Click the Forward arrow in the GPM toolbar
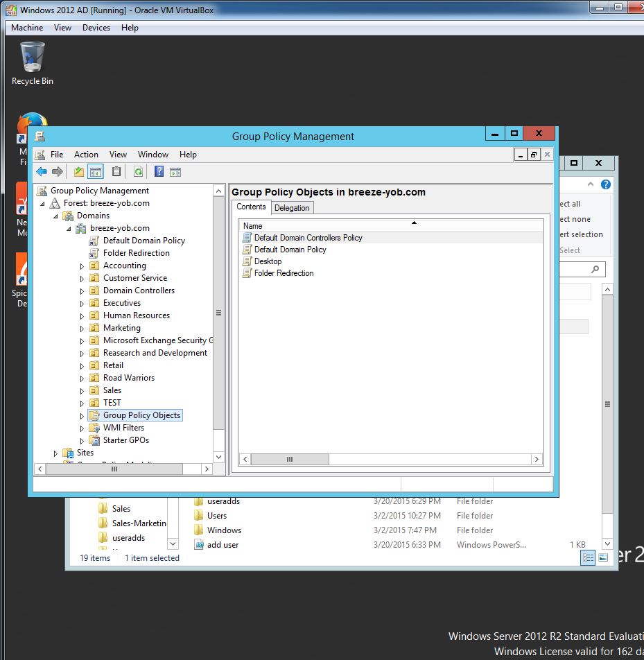 (58, 172)
